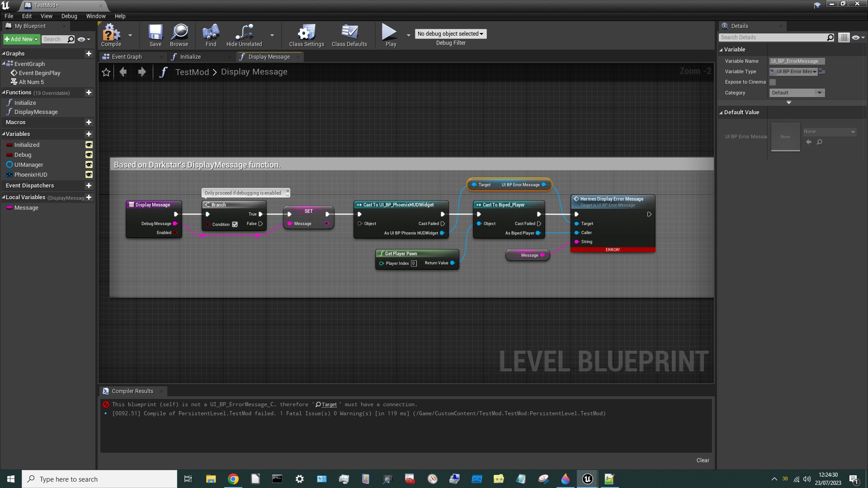Click default value asset thumbnail
This screenshot has width=868, height=488.
point(785,137)
